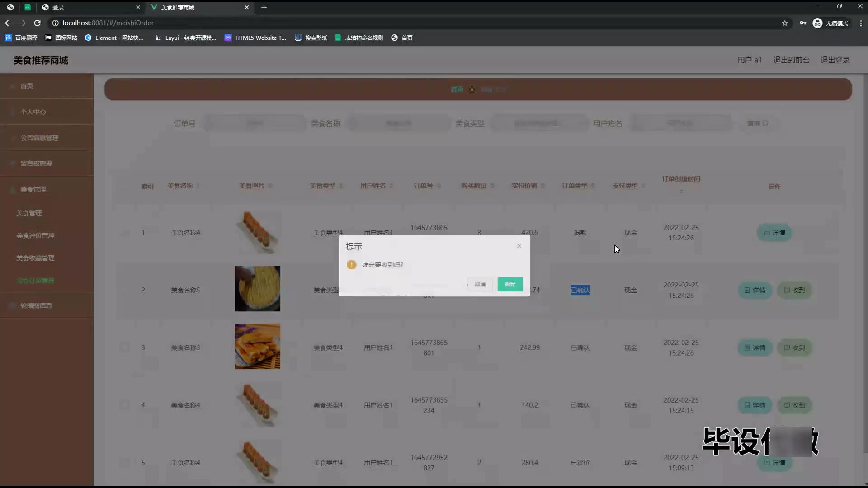Reload the current page
Screen dimensions: 868x488
38,23
